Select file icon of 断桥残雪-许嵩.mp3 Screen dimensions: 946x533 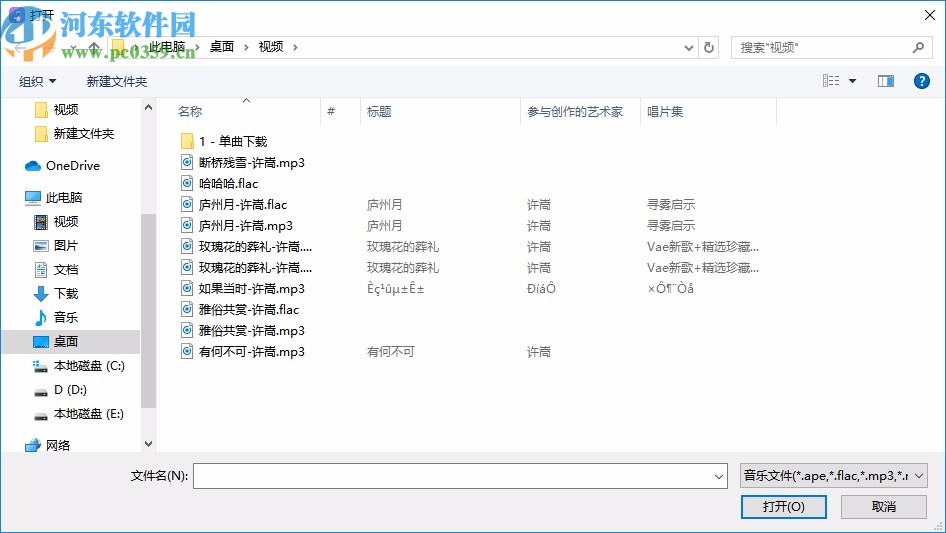(x=187, y=162)
